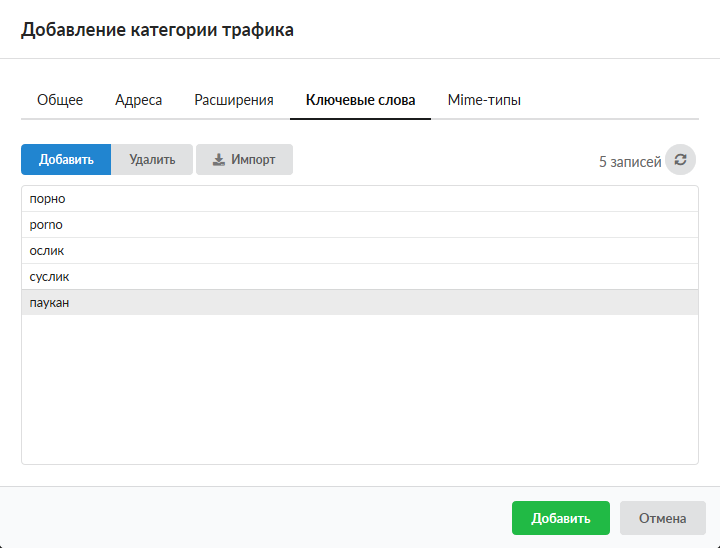Click the empty area below the keyword list
Image resolution: width=720 pixels, height=548 pixels.
pos(360,390)
